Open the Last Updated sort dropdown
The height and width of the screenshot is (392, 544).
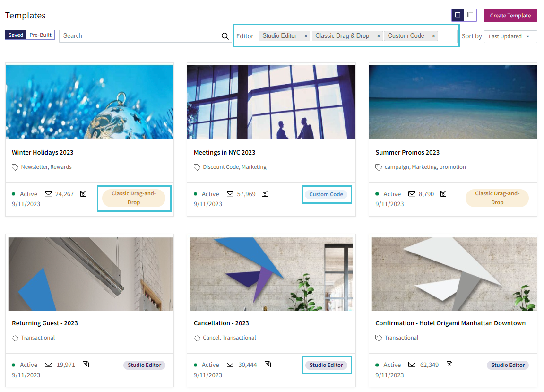point(510,36)
